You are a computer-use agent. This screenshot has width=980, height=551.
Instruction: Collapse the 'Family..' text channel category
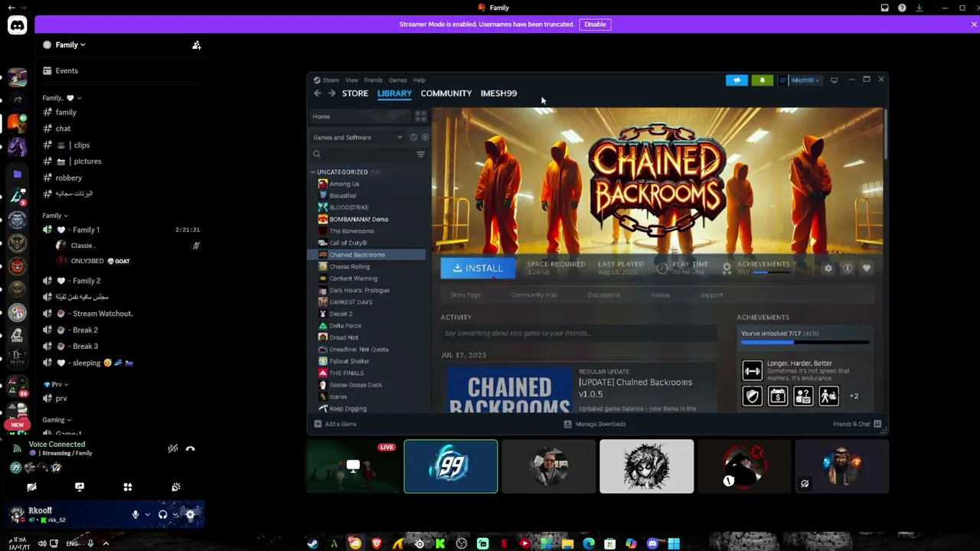62,98
